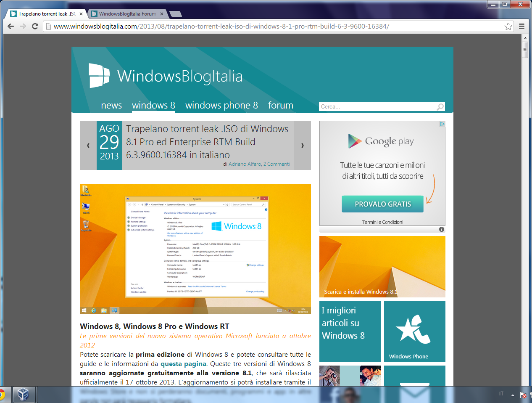532x403 pixels.
Task: Open the VirtualBox icon in the taskbar
Action: click(23, 395)
